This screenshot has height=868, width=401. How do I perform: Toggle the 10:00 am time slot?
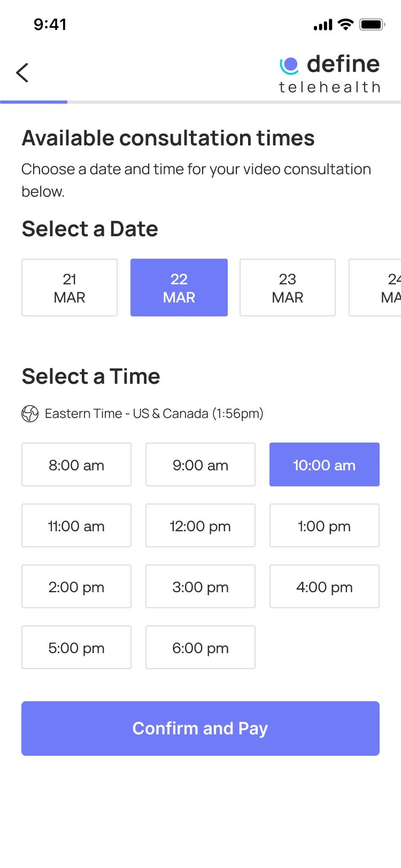click(325, 464)
